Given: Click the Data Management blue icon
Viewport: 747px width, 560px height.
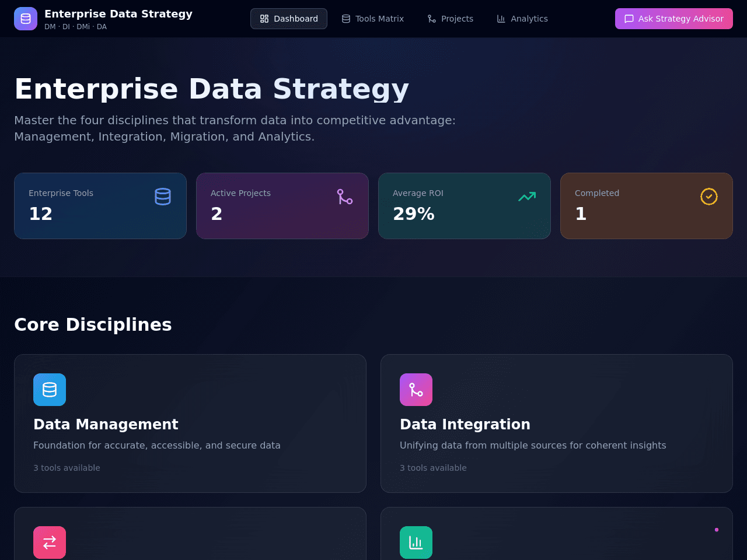Looking at the screenshot, I should click(50, 390).
